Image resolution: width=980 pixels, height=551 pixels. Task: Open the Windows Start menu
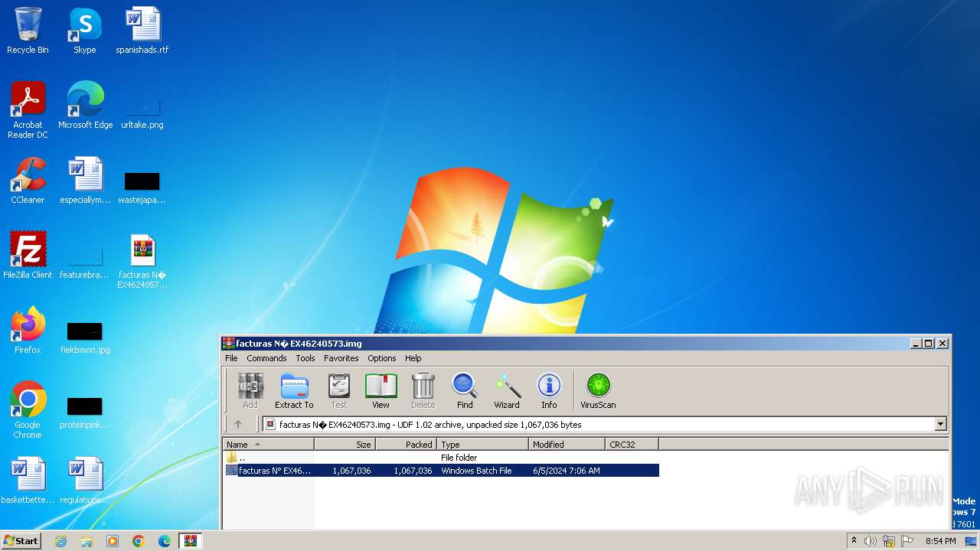21,540
